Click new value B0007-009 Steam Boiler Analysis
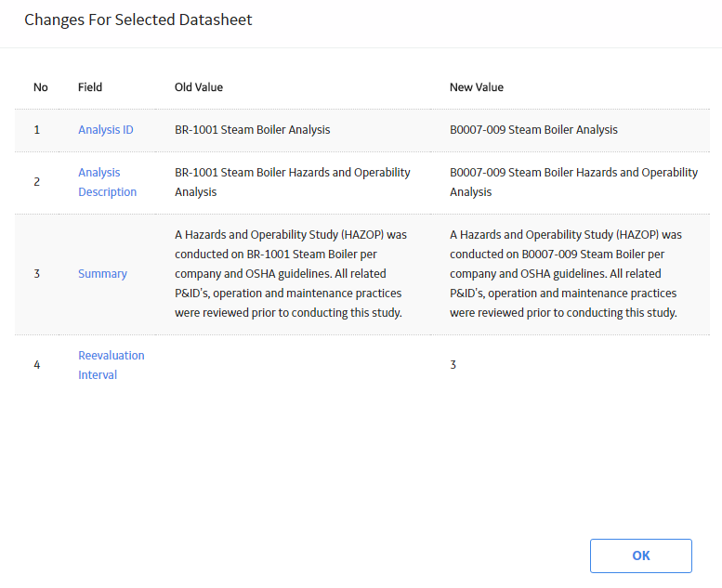The width and height of the screenshot is (722, 588). (533, 130)
